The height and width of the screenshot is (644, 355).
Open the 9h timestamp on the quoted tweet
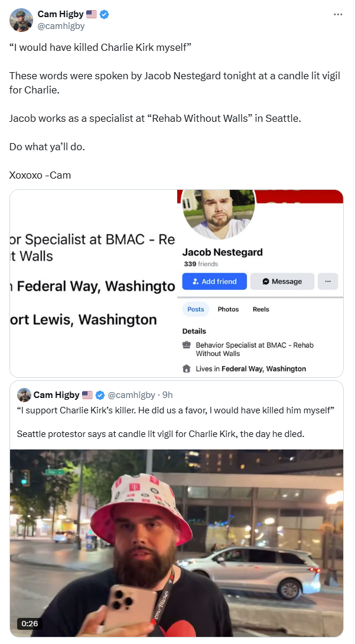coord(167,395)
